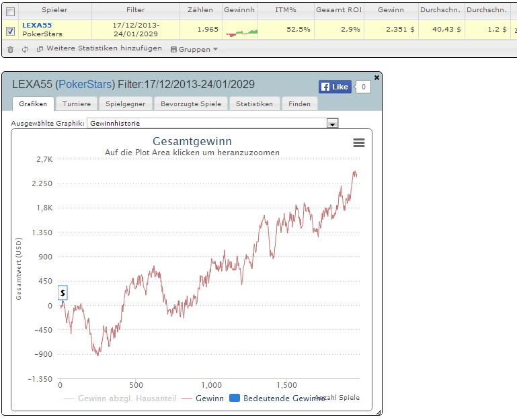Click the Gewinn sparkline thumbnail
Image resolution: width=517 pixels, height=420 pixels.
click(x=241, y=32)
